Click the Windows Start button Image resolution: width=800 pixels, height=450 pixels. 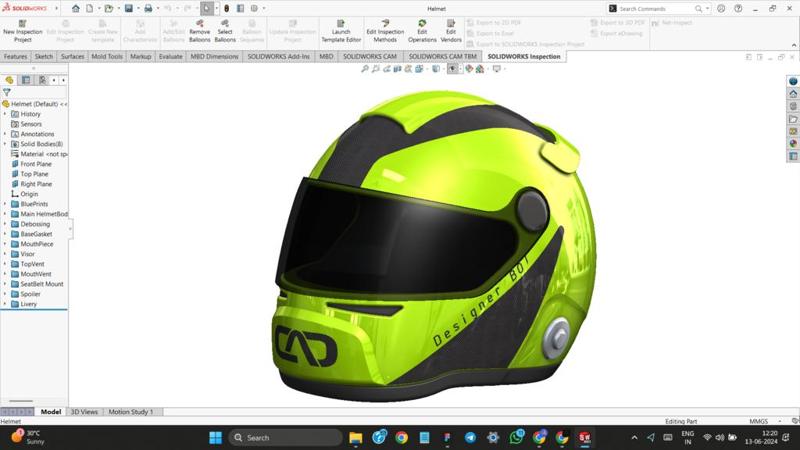pyautogui.click(x=216, y=438)
